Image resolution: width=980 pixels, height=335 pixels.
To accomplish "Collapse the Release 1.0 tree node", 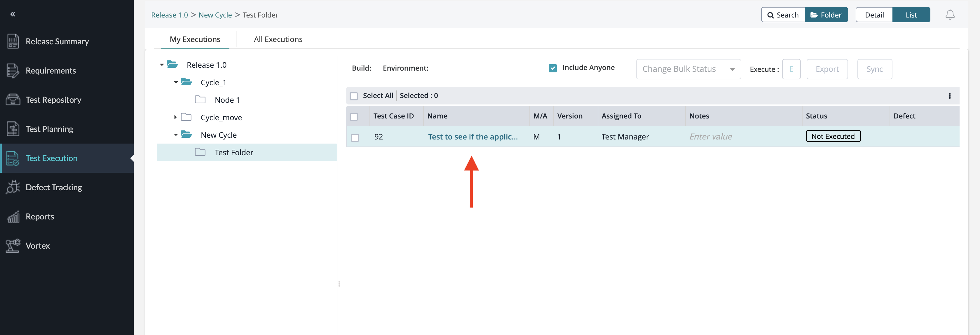I will pos(162,65).
